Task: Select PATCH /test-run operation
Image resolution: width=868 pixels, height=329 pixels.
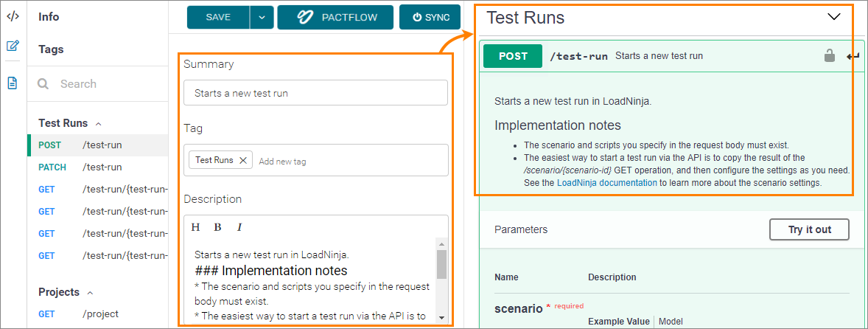Action: [102, 167]
